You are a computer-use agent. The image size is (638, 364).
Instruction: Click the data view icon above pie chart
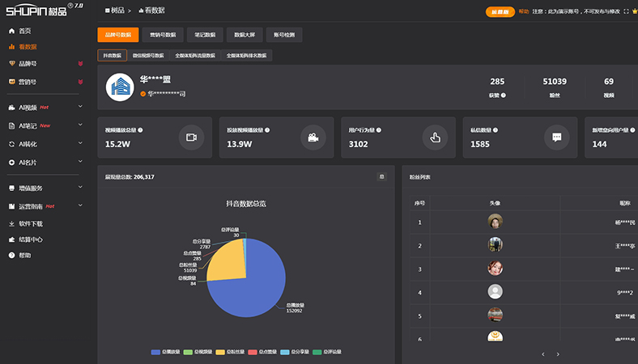point(381,176)
